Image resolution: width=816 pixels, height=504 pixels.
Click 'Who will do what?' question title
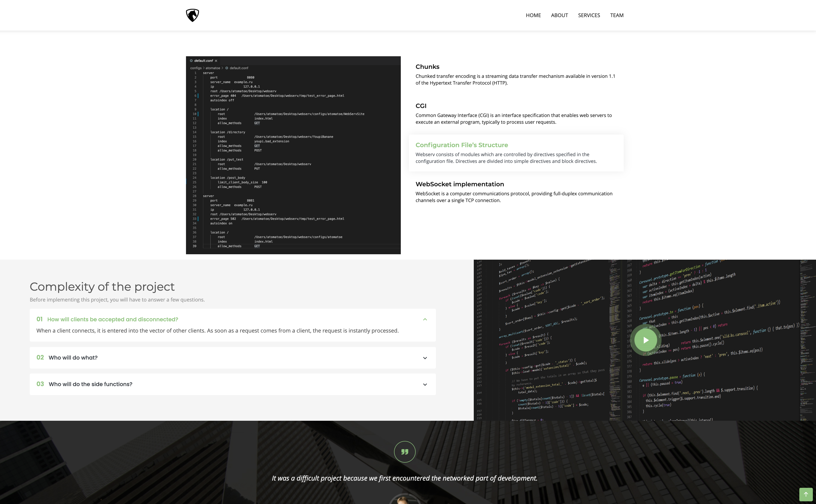tap(73, 358)
